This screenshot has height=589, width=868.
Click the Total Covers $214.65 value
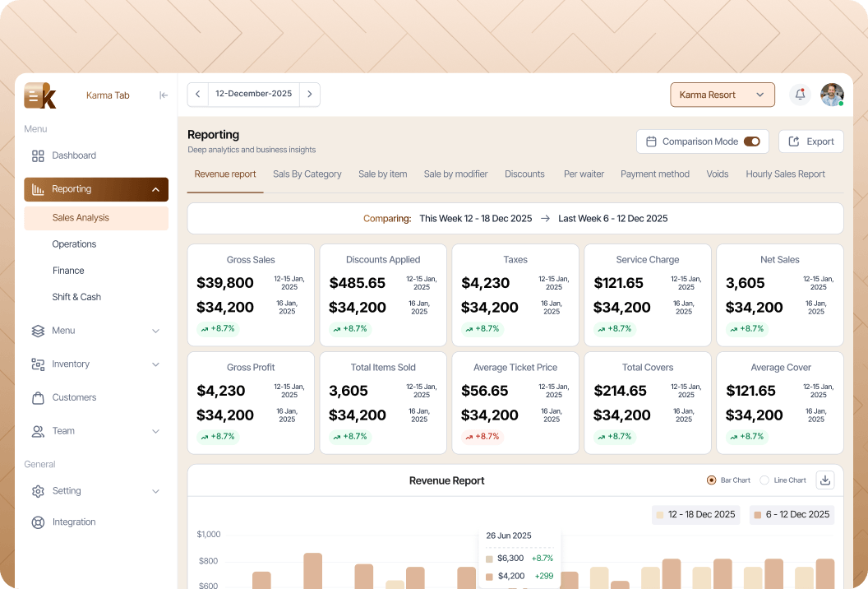click(620, 391)
